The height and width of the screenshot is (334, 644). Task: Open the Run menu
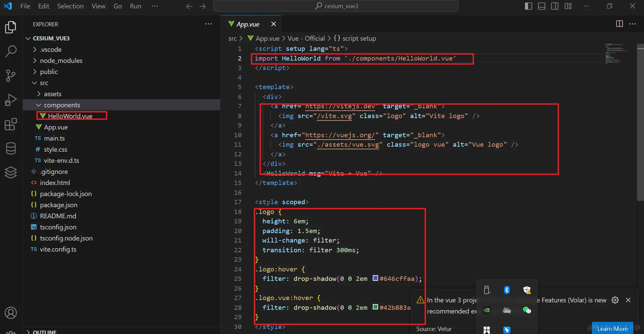(135, 6)
